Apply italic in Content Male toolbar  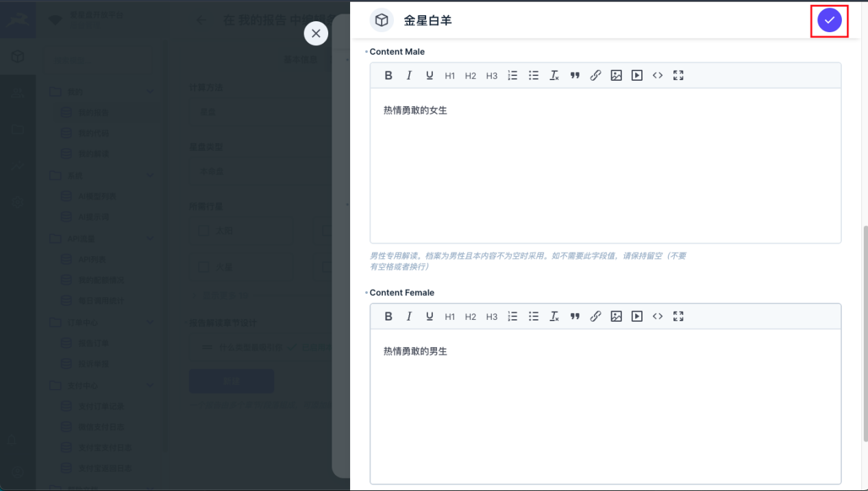pyautogui.click(x=409, y=75)
